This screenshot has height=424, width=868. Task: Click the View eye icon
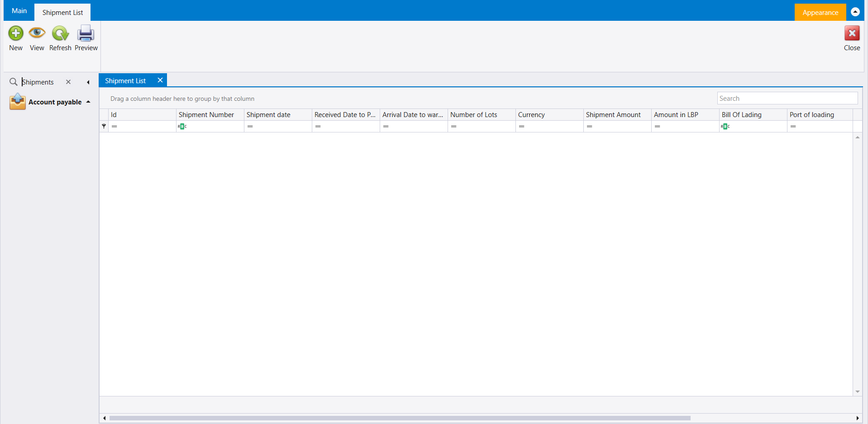tap(37, 33)
